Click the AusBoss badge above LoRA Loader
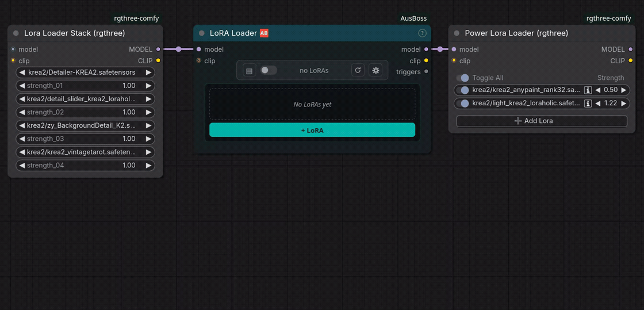Viewport: 644px width, 310px height. point(413,18)
